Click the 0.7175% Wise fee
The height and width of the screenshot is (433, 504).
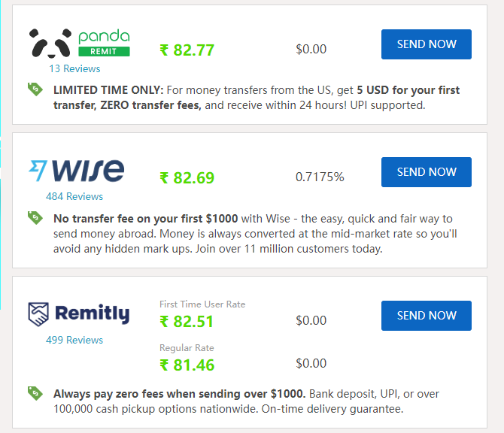(320, 177)
